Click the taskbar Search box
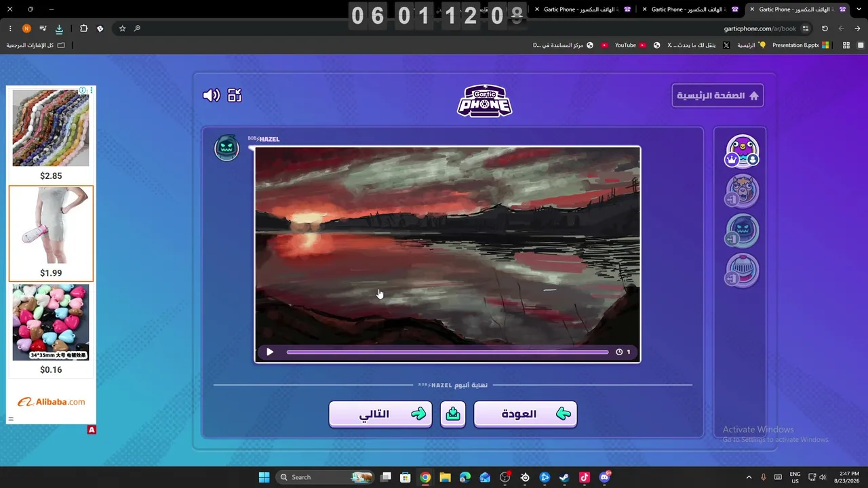868x488 pixels. 325,477
